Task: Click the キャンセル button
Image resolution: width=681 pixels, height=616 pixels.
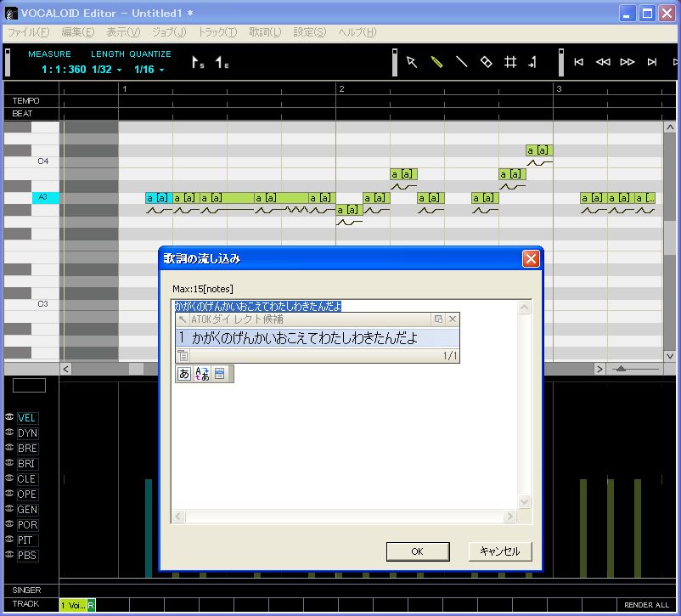Action: (500, 551)
